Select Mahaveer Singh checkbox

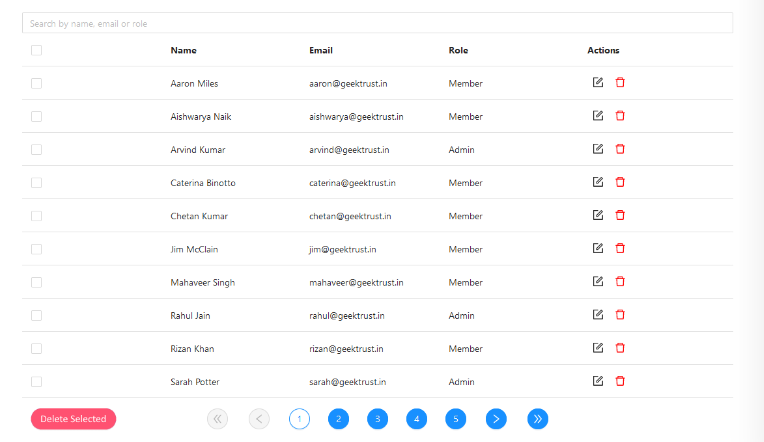point(37,282)
